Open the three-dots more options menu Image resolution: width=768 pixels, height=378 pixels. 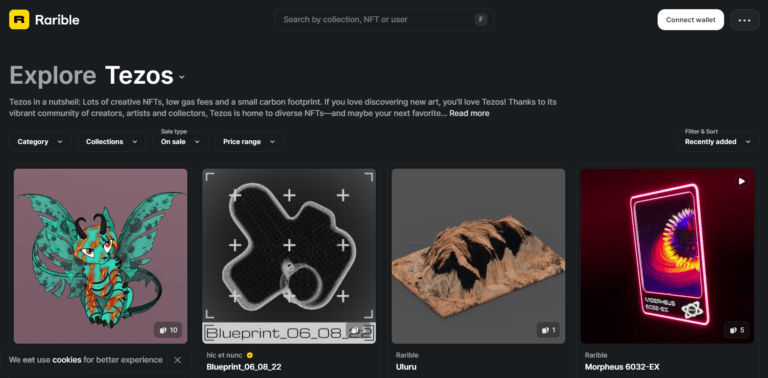pyautogui.click(x=744, y=20)
